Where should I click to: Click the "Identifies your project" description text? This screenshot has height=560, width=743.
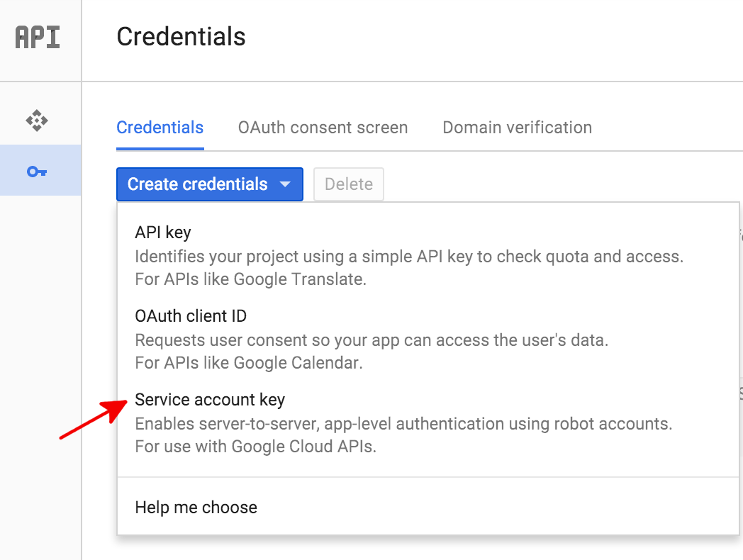click(x=408, y=257)
